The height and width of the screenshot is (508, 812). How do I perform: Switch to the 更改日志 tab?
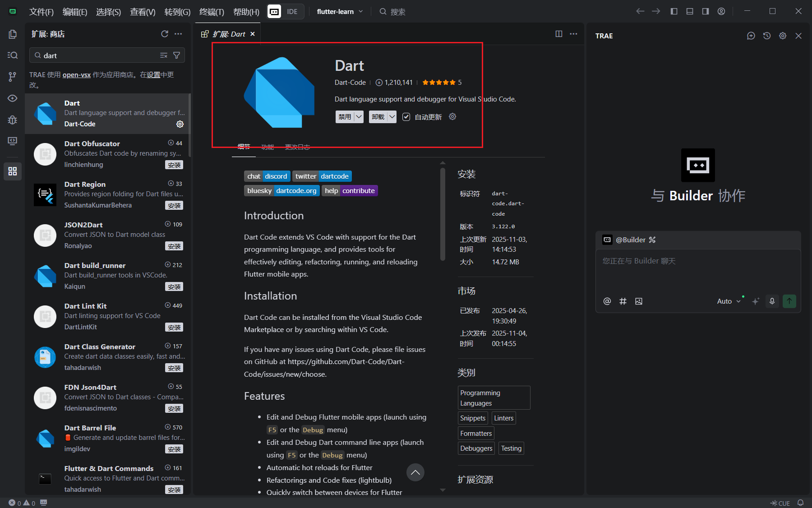[297, 147]
